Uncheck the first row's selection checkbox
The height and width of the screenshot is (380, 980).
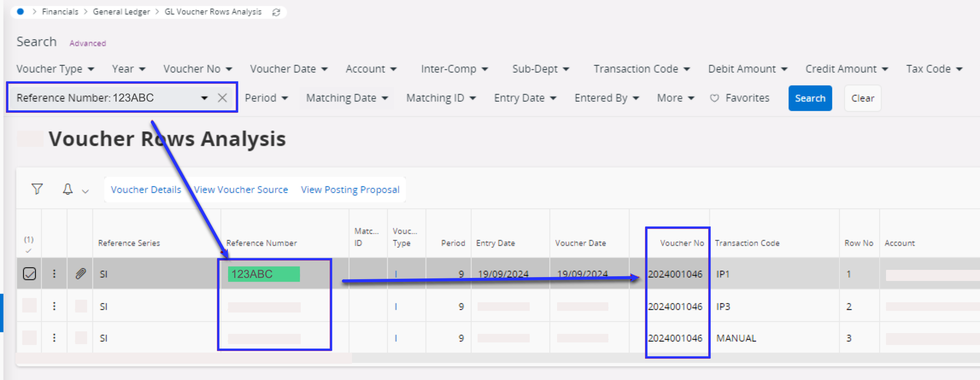[x=29, y=274]
